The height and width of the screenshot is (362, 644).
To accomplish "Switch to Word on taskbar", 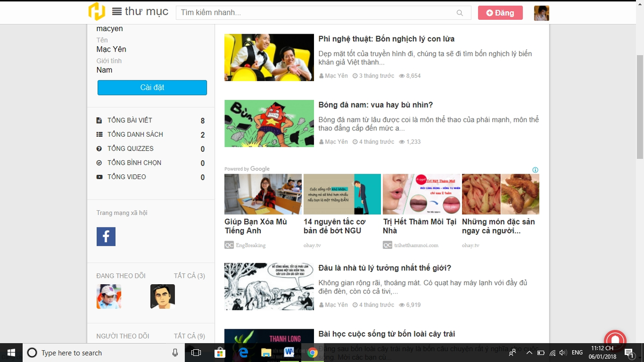I will pos(289,352).
